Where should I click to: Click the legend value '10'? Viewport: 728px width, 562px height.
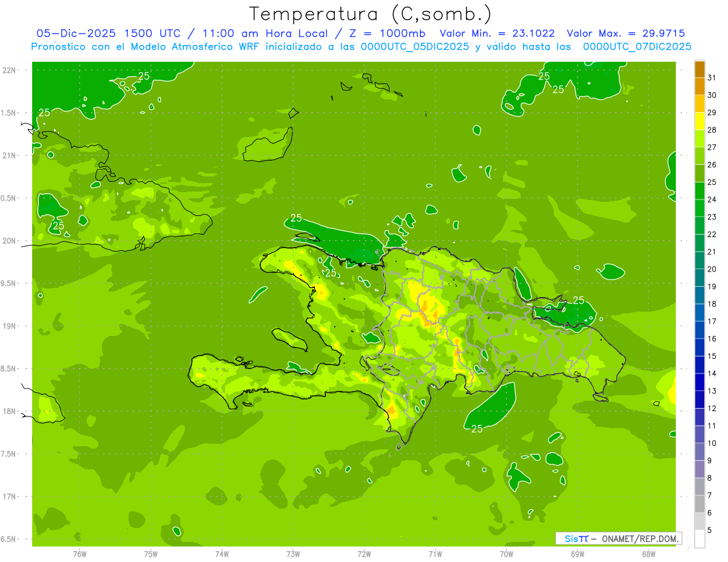coord(712,443)
